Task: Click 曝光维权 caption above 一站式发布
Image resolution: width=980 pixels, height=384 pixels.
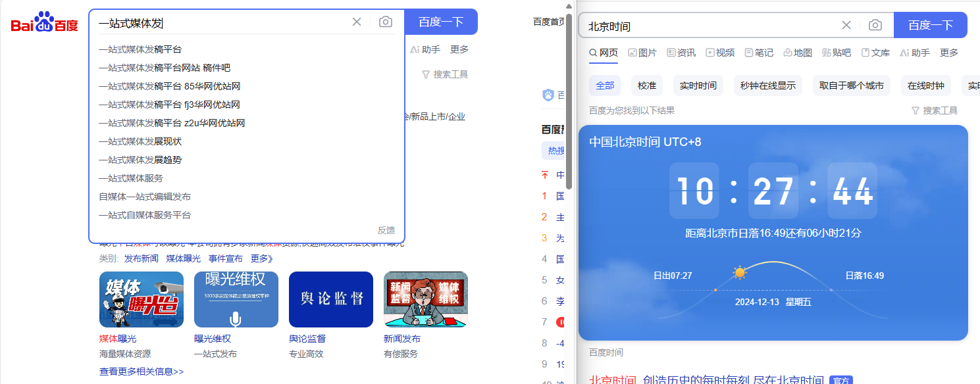Action: (213, 339)
